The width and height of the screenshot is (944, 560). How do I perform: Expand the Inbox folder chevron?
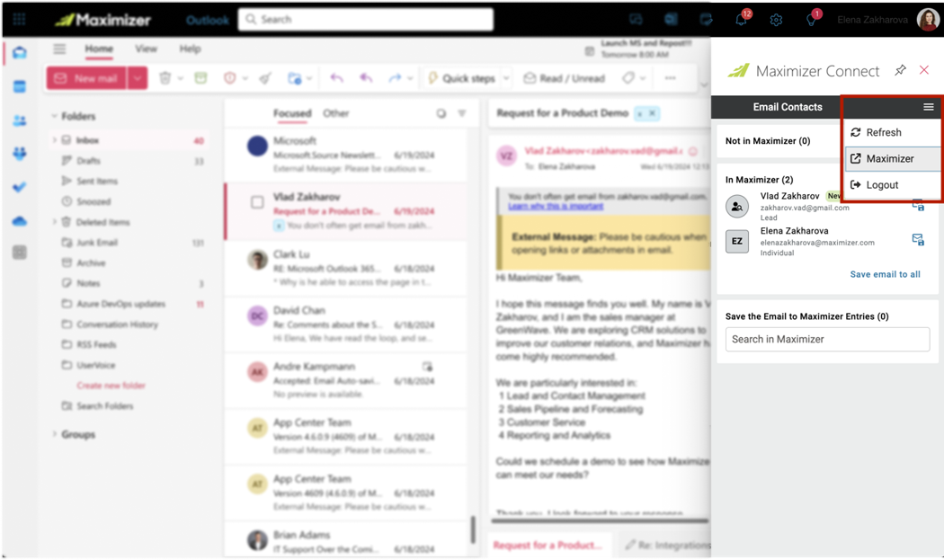point(54,140)
